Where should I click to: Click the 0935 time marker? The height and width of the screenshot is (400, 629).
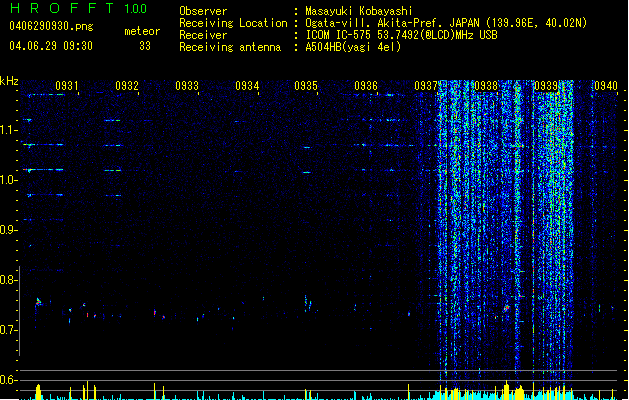tap(306, 85)
